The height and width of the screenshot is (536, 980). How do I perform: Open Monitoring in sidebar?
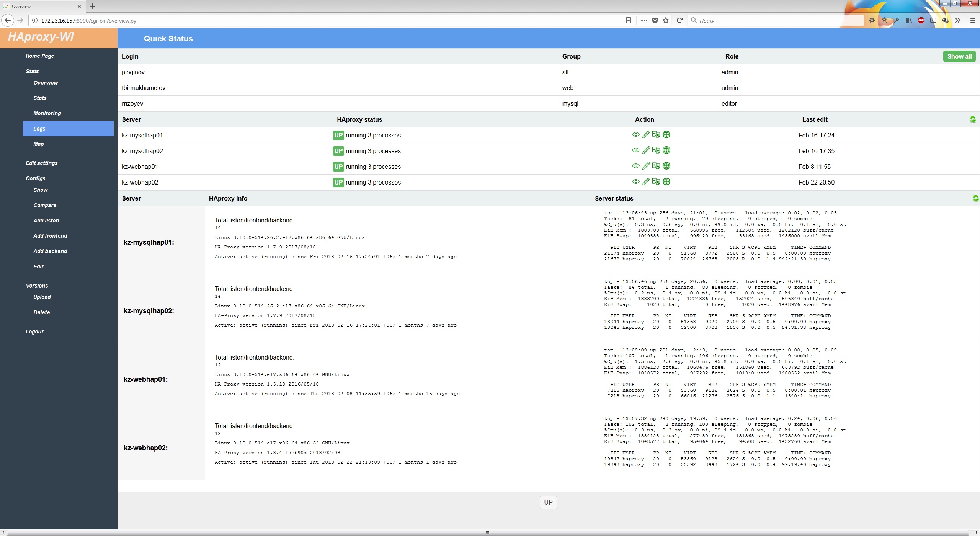pyautogui.click(x=47, y=113)
